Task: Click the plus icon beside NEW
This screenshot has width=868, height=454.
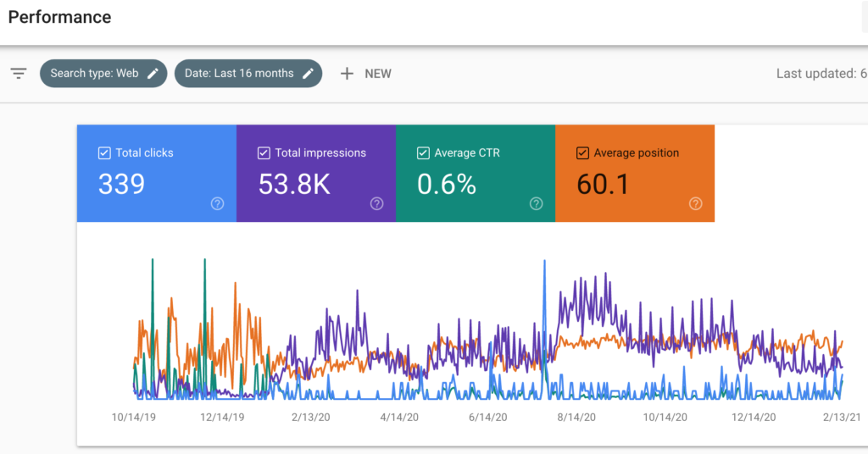Action: click(x=347, y=74)
